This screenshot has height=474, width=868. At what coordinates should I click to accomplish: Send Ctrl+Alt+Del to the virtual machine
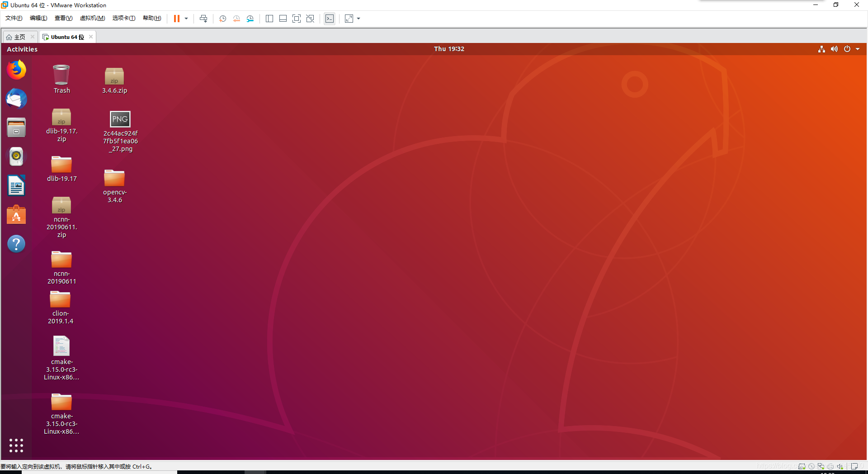pos(203,19)
